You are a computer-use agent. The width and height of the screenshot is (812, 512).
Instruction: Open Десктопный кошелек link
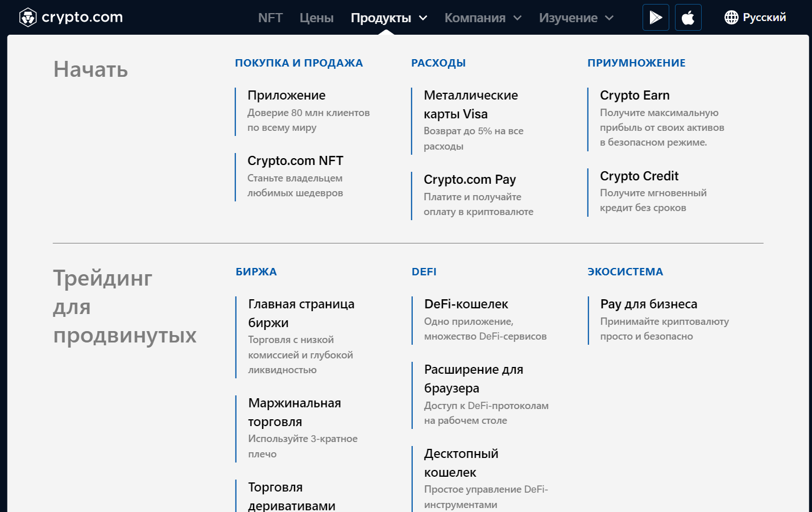[x=461, y=463]
